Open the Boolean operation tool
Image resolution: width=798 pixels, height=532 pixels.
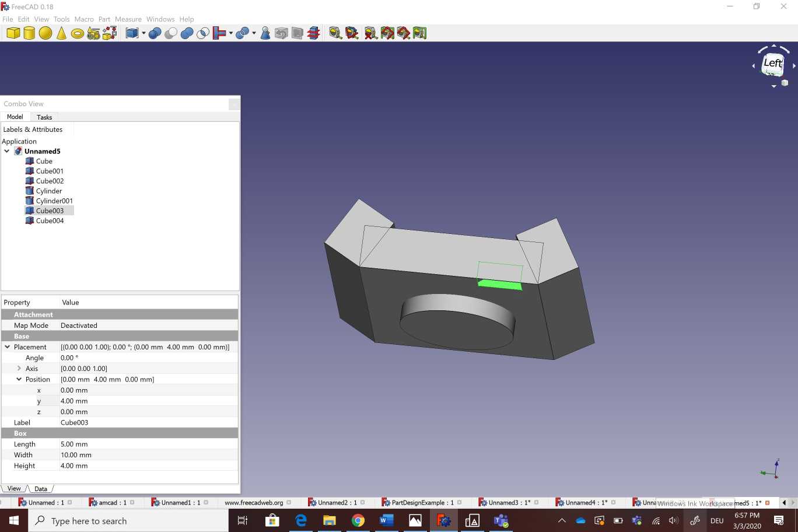[x=155, y=33]
